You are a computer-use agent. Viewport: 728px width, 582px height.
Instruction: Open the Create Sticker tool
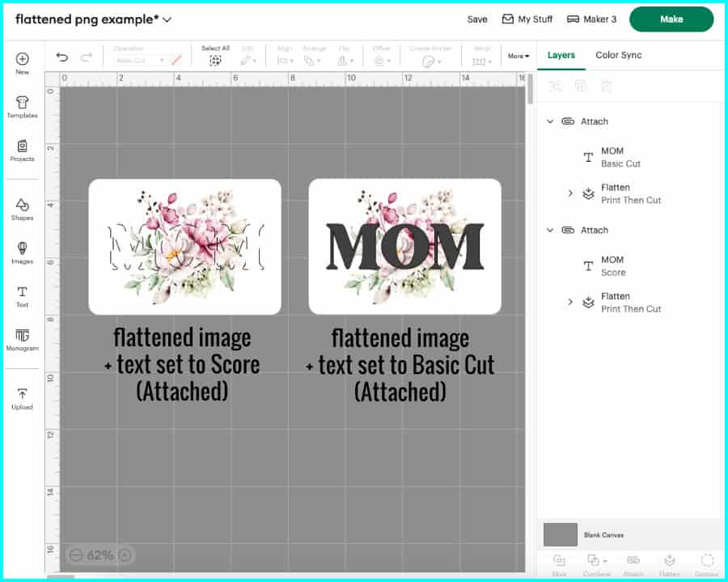click(430, 55)
